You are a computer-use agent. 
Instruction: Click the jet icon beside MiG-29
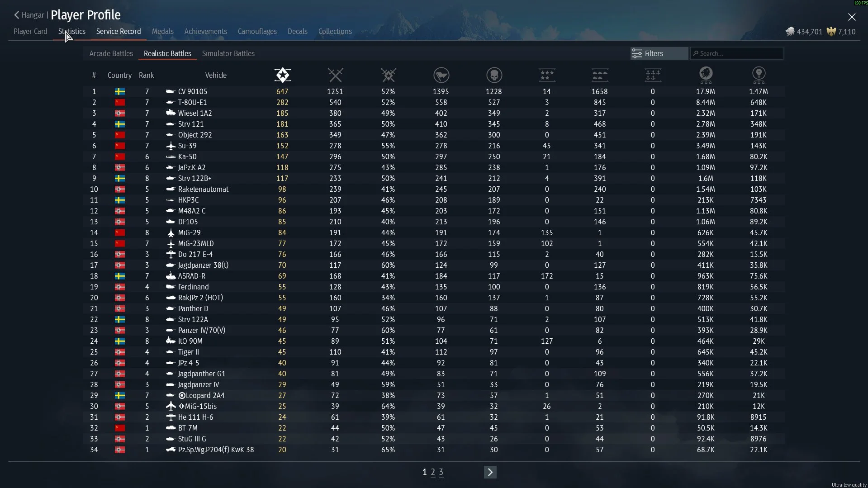(x=171, y=232)
